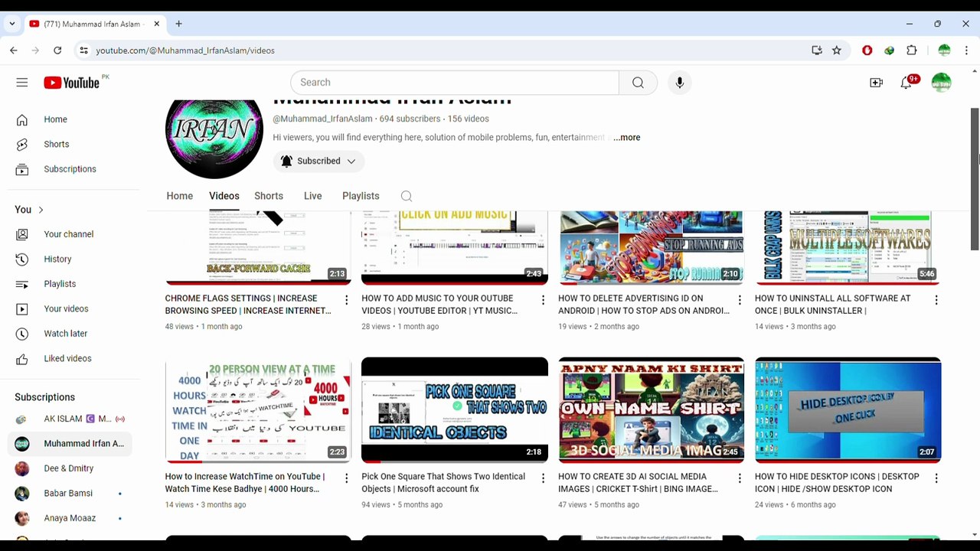This screenshot has width=980, height=551.
Task: Open options for HIDE DESKTOP ICONS video
Action: coord(936,479)
